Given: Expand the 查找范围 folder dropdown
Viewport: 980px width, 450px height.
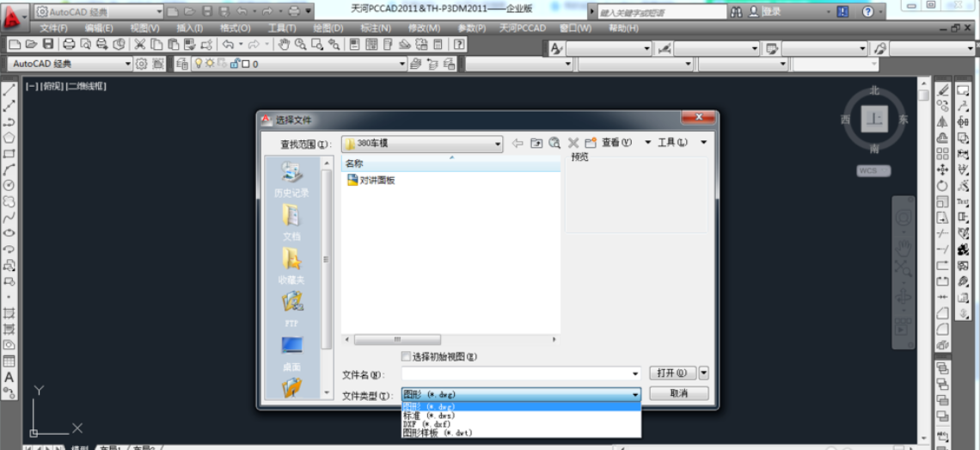Looking at the screenshot, I should pyautogui.click(x=497, y=144).
